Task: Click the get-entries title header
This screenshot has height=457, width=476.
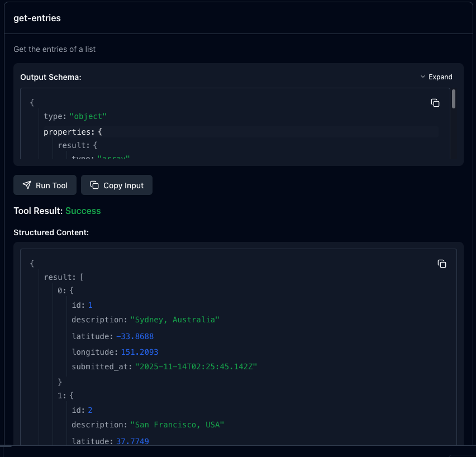Action: click(37, 18)
